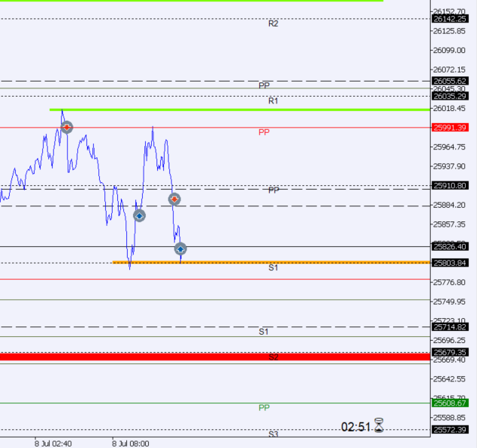This screenshot has height=448, width=477.
Task: Click the green PP pivot label
Action: click(264, 407)
